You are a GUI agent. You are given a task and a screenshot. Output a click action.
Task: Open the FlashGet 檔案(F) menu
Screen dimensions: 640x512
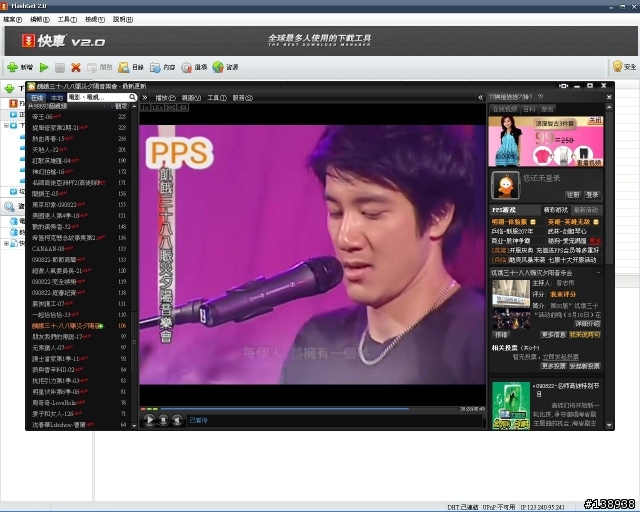click(x=13, y=19)
